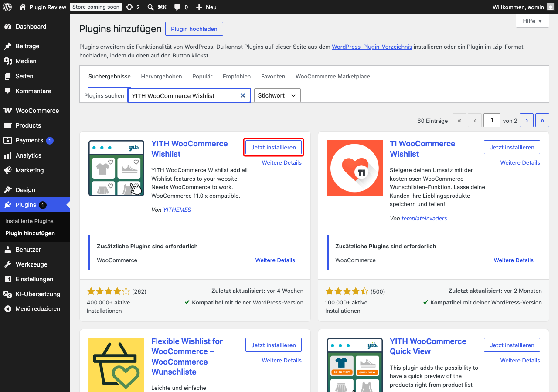Open the Medien sidebar icon

pos(8,61)
